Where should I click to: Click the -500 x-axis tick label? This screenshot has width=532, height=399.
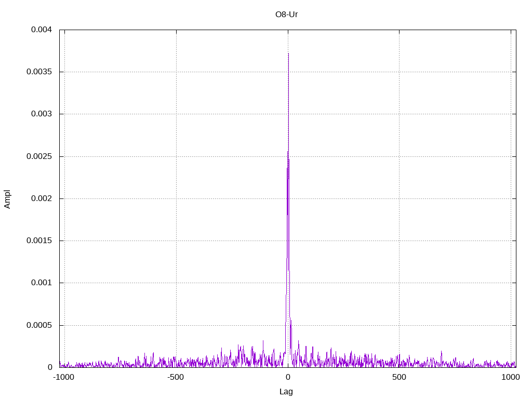[176, 377]
